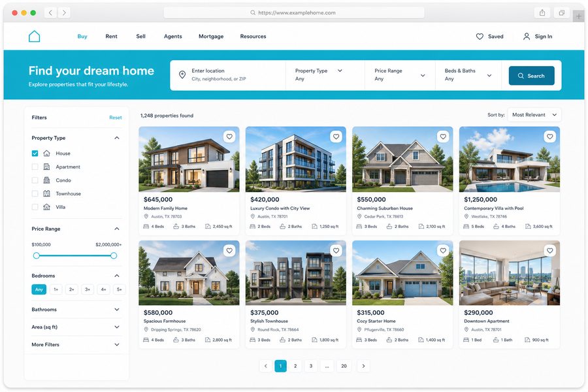The height and width of the screenshot is (392, 588).
Task: Click the home logo icon
Action: (34, 37)
